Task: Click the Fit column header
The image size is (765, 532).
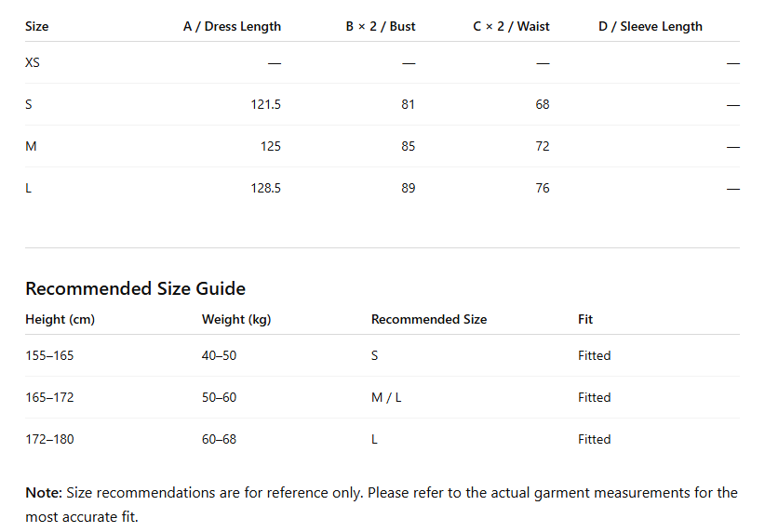Action: point(585,319)
